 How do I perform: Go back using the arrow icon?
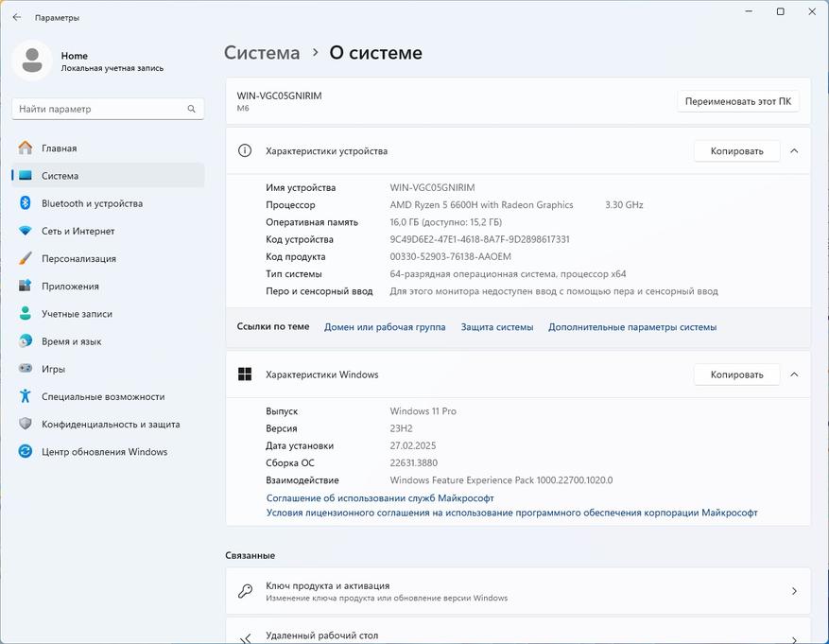tap(17, 17)
